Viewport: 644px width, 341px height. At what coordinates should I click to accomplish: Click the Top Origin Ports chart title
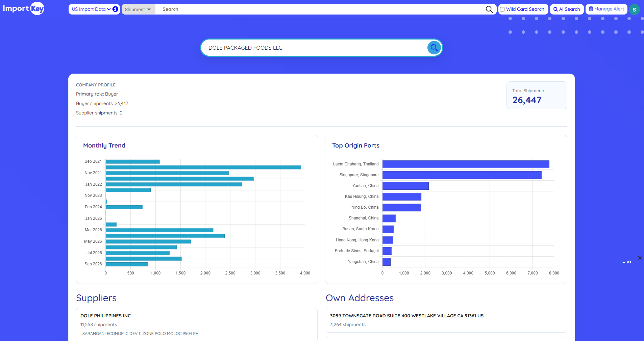[355, 146]
